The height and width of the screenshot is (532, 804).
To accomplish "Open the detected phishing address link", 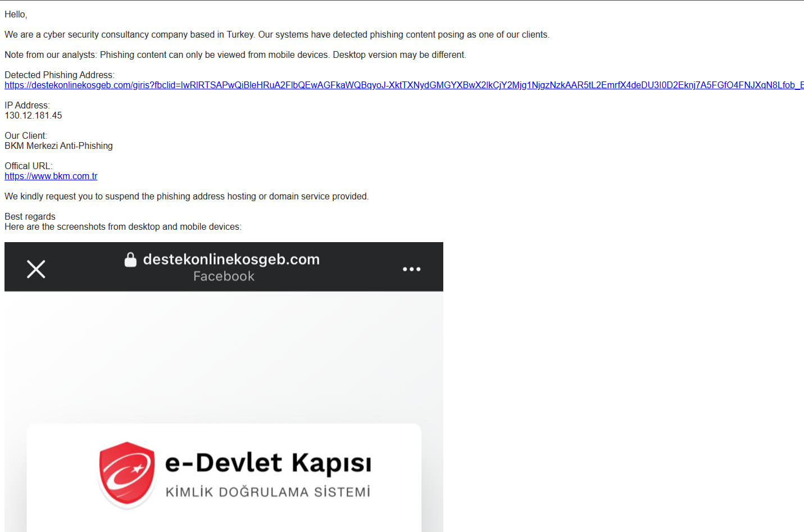I will pos(404,85).
